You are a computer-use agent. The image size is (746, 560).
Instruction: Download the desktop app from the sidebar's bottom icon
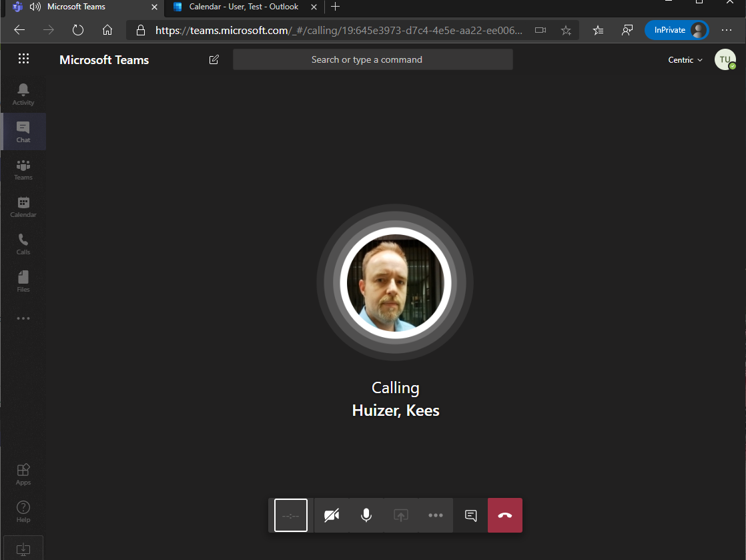[x=23, y=548]
